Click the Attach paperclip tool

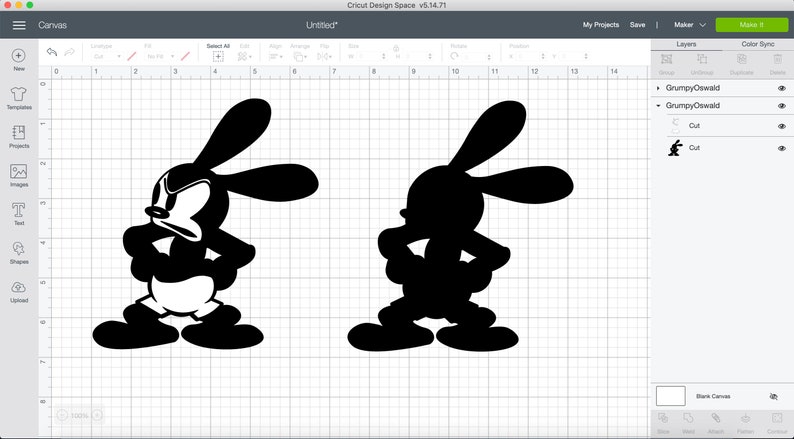click(716, 423)
